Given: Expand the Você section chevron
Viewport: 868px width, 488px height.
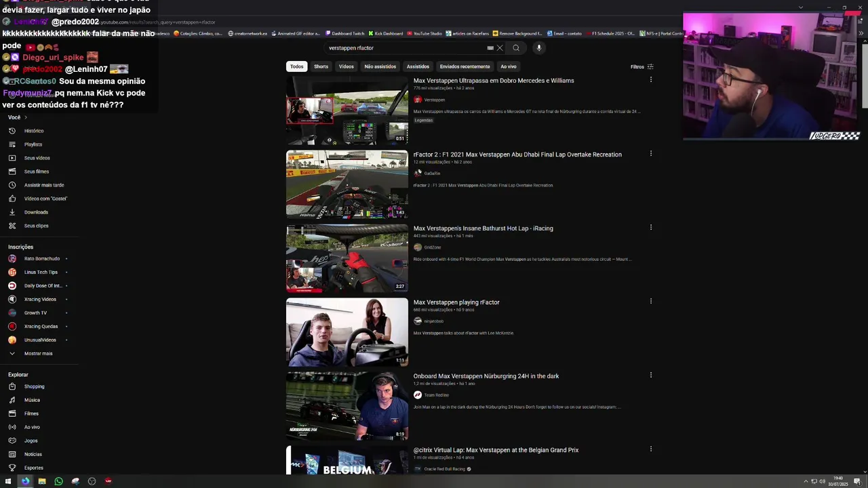Looking at the screenshot, I should click(x=26, y=117).
